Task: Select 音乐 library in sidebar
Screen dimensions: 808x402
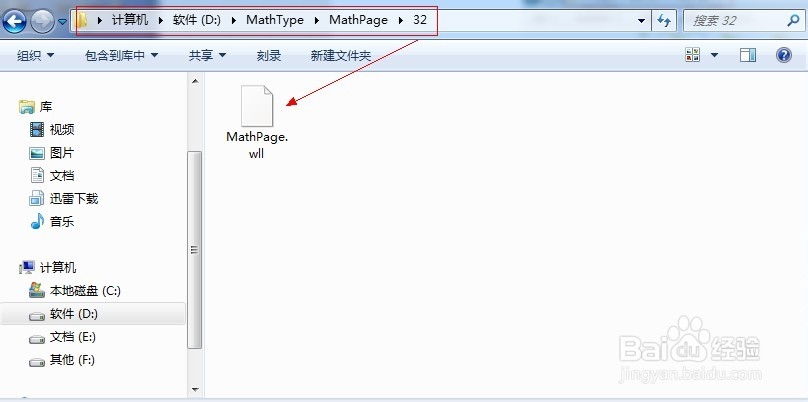Action: pyautogui.click(x=62, y=222)
